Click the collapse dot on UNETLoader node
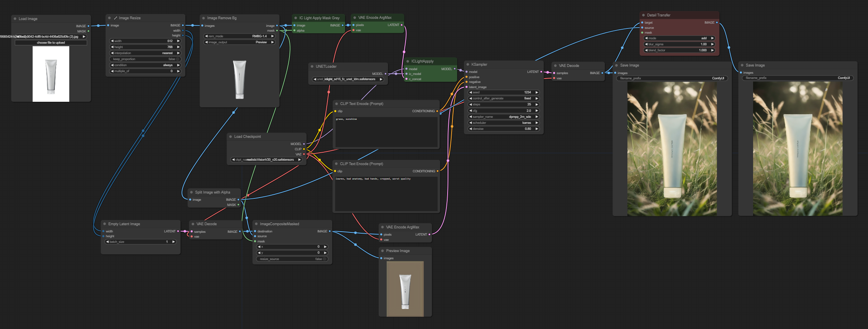 tap(312, 67)
